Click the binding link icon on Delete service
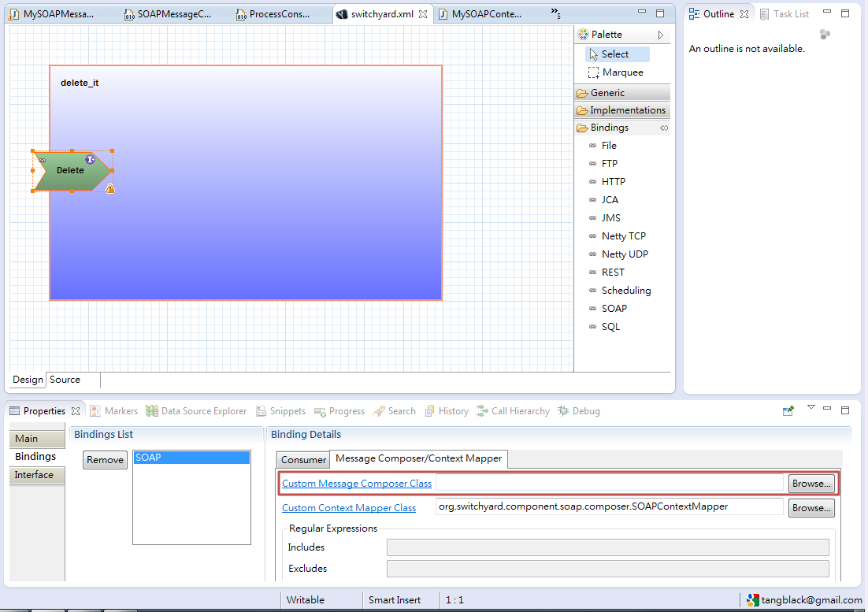This screenshot has height=612, width=868. pos(42,161)
